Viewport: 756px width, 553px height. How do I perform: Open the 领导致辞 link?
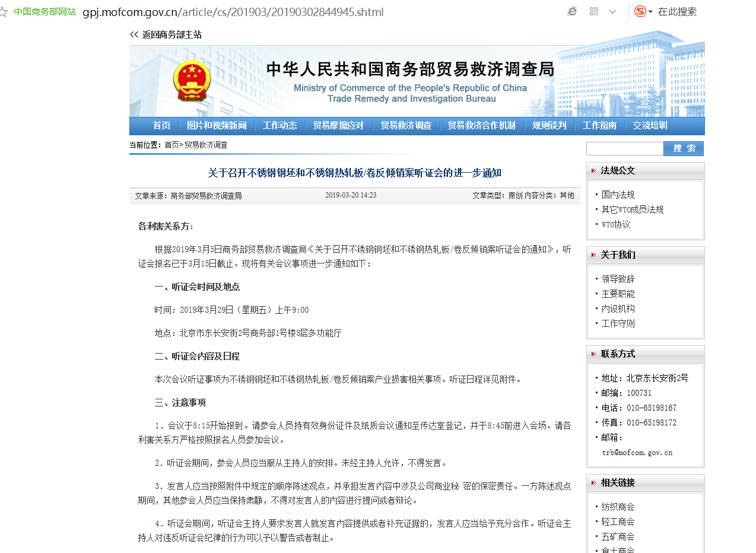coord(618,279)
